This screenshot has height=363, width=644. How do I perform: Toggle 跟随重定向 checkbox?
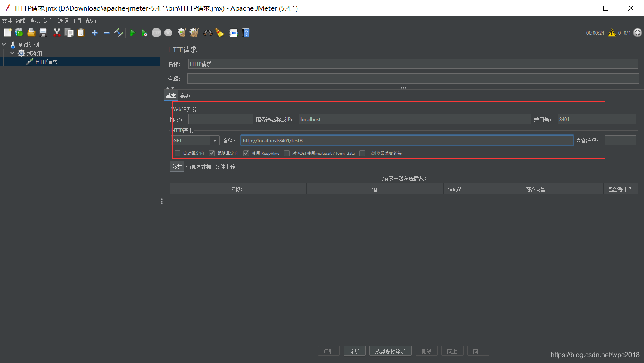[x=212, y=153]
